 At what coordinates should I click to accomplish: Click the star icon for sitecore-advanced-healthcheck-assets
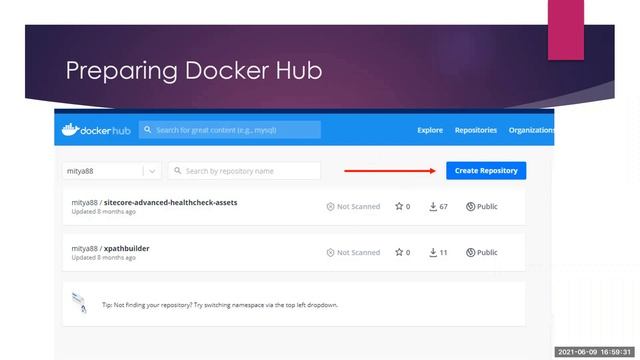[399, 206]
